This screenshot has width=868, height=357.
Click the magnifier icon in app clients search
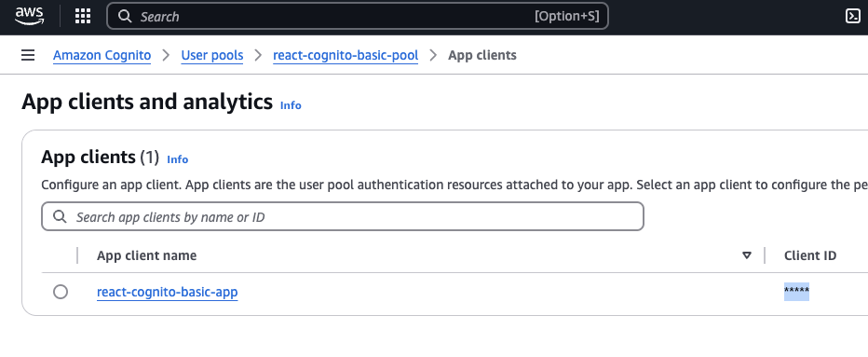[60, 217]
